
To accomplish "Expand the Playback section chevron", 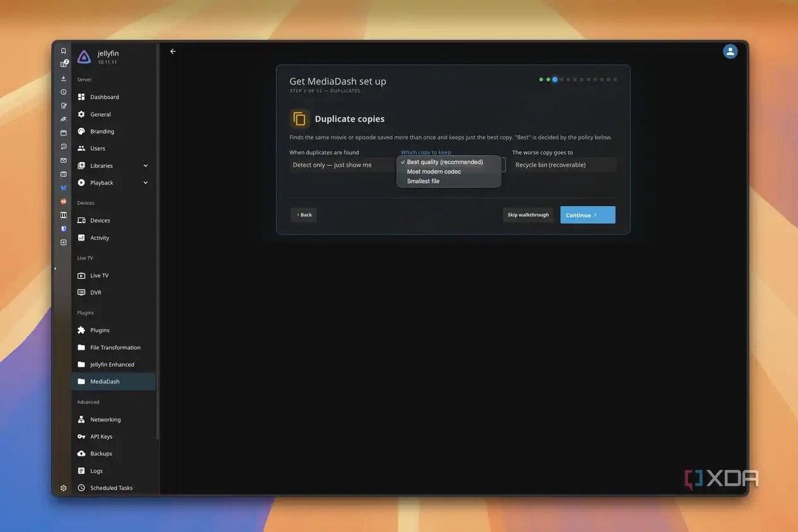I will coord(146,183).
